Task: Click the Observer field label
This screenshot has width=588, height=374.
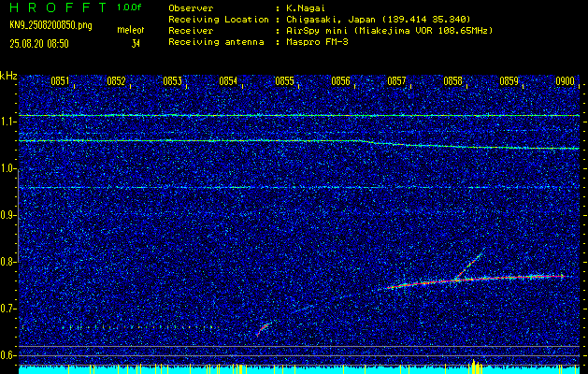Action: click(x=191, y=8)
